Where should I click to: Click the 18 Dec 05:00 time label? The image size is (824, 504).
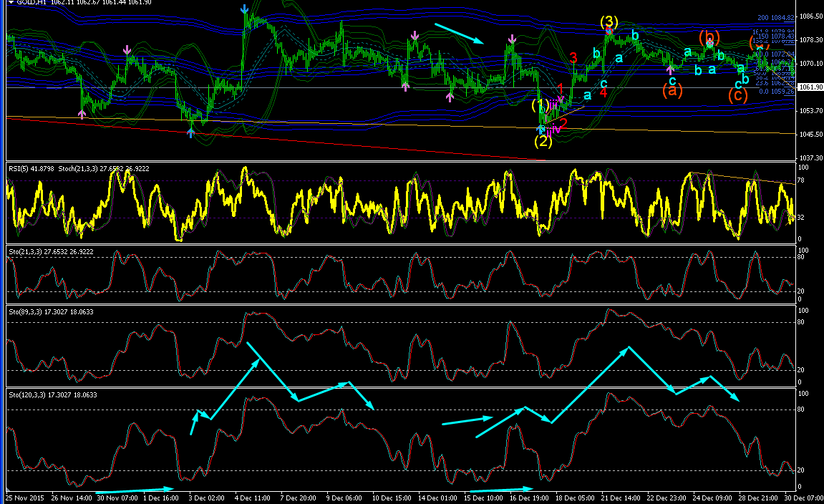[576, 498]
